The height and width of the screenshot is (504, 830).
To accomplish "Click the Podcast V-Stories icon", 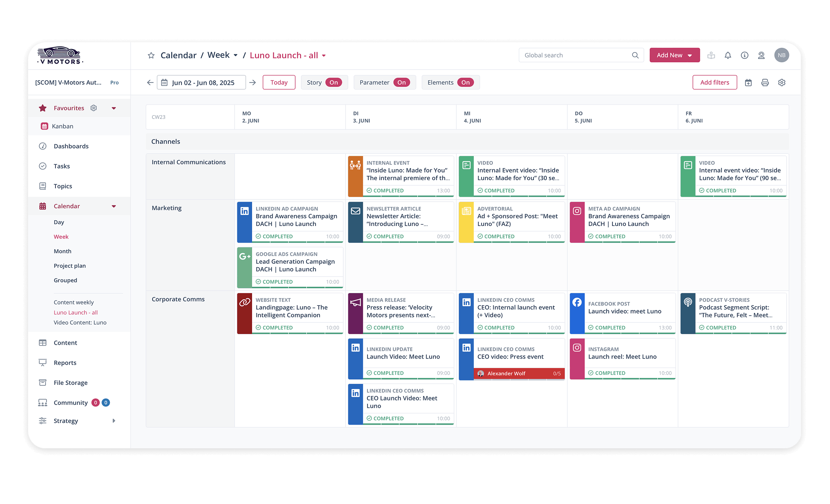I will (688, 302).
